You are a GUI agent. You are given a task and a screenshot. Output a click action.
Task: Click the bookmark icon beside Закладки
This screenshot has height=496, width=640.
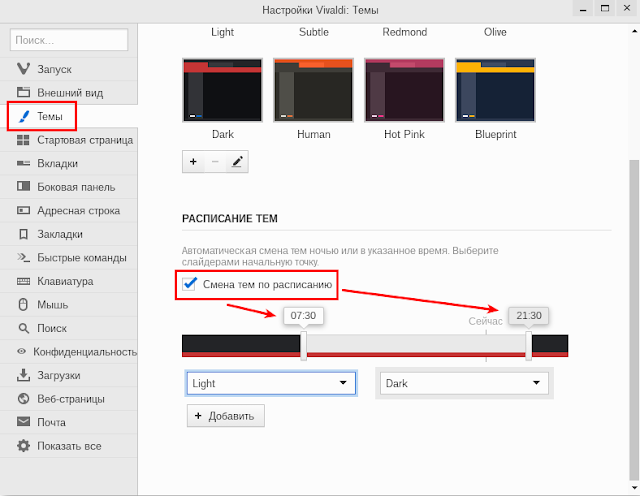point(24,234)
